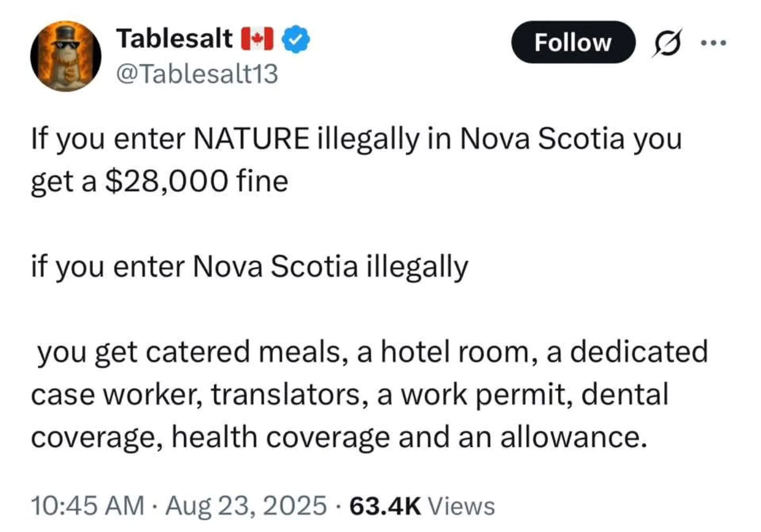761x532 pixels.
Task: Click the capitalized word NATURE in the tweet
Action: [x=251, y=139]
